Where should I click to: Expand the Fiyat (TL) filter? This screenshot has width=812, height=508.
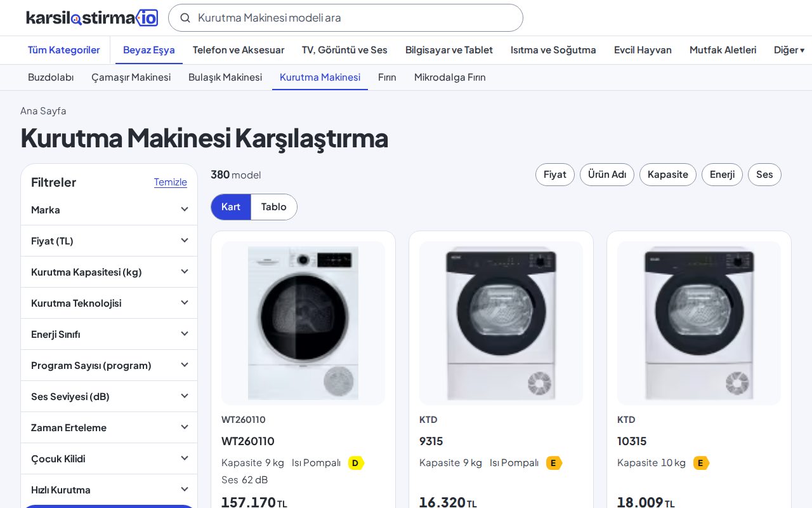pyautogui.click(x=109, y=241)
